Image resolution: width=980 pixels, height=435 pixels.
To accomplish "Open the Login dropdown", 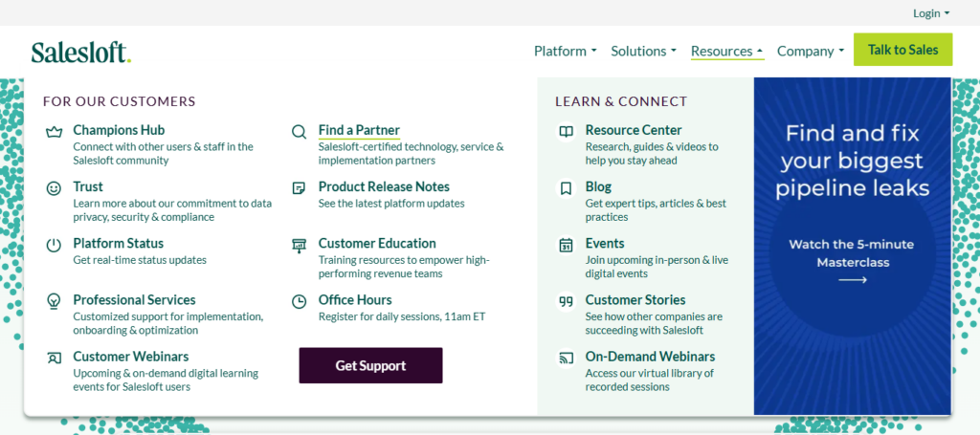I will 931,13.
